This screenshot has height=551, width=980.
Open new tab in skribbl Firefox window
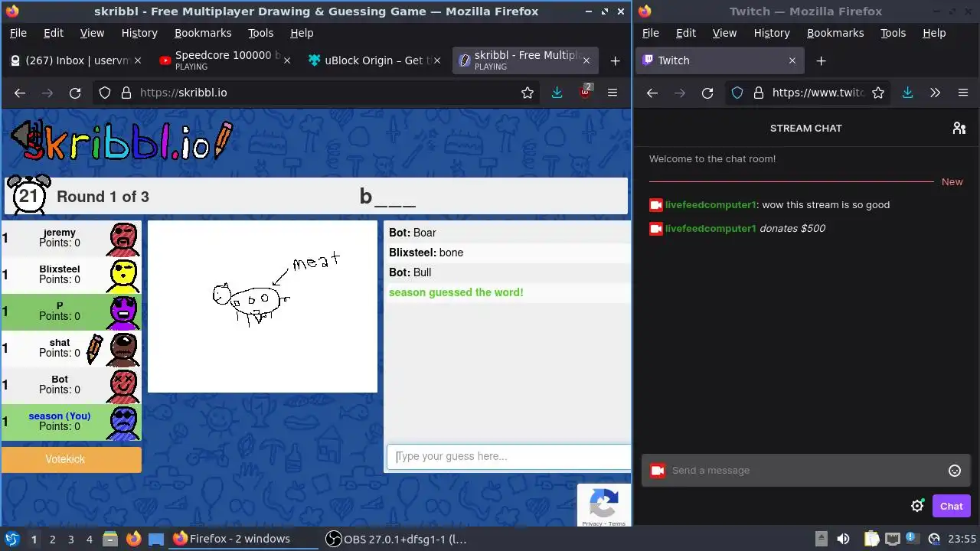(x=615, y=60)
